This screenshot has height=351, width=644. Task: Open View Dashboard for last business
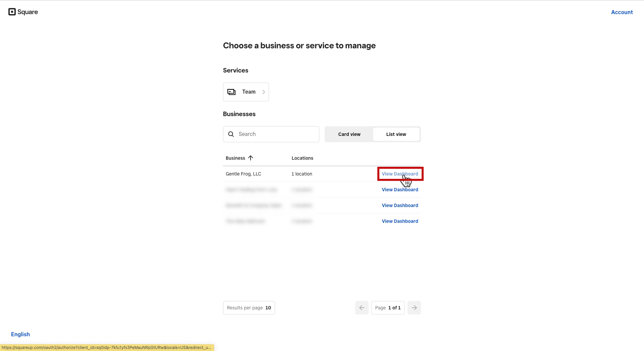pyautogui.click(x=400, y=221)
